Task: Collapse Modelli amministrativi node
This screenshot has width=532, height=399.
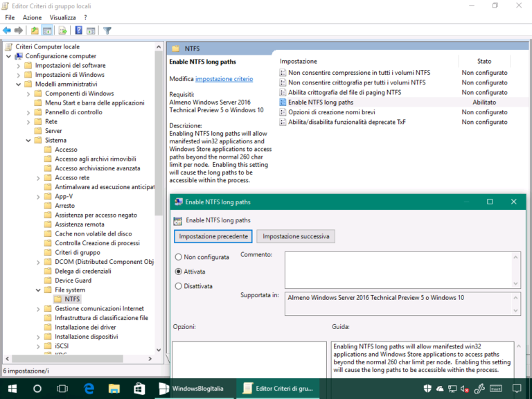Action: (x=19, y=85)
